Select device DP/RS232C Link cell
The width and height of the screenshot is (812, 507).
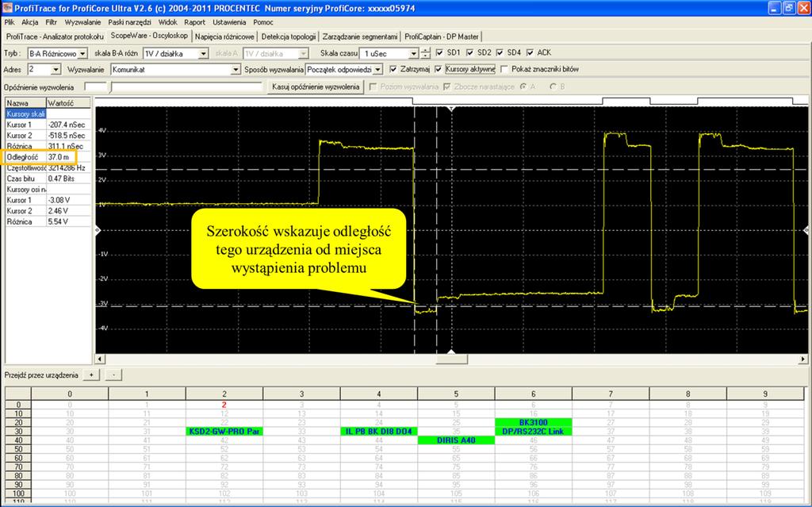tap(534, 432)
